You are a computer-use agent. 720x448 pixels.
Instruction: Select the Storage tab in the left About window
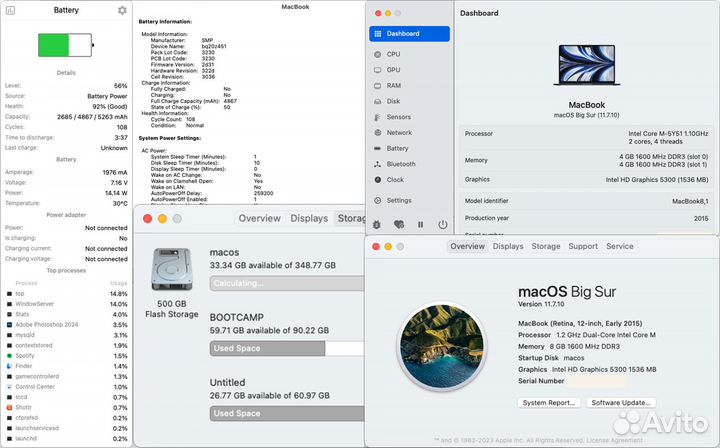point(351,218)
